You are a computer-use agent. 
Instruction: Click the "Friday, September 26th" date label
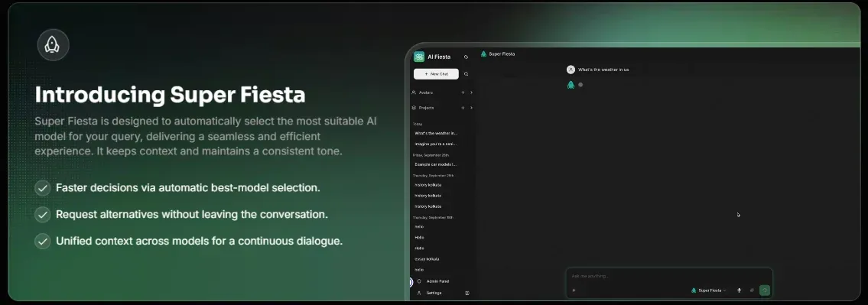tap(431, 155)
